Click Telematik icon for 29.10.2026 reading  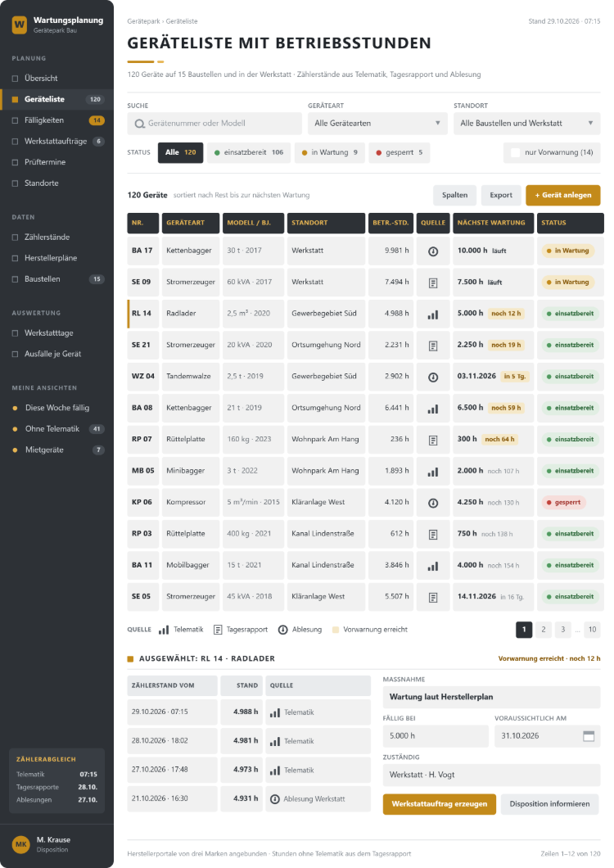tap(275, 713)
